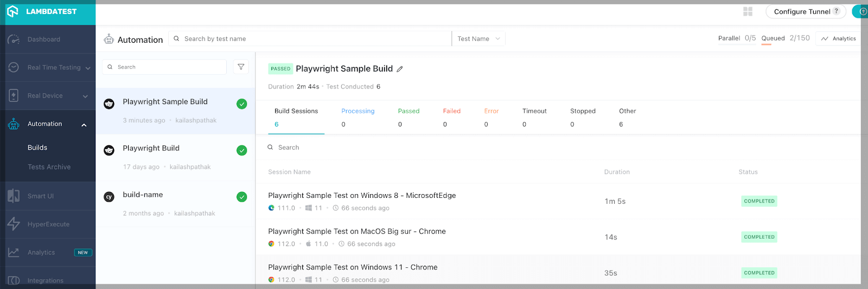
Task: Expand the Real Time Testing menu
Action: click(88, 68)
